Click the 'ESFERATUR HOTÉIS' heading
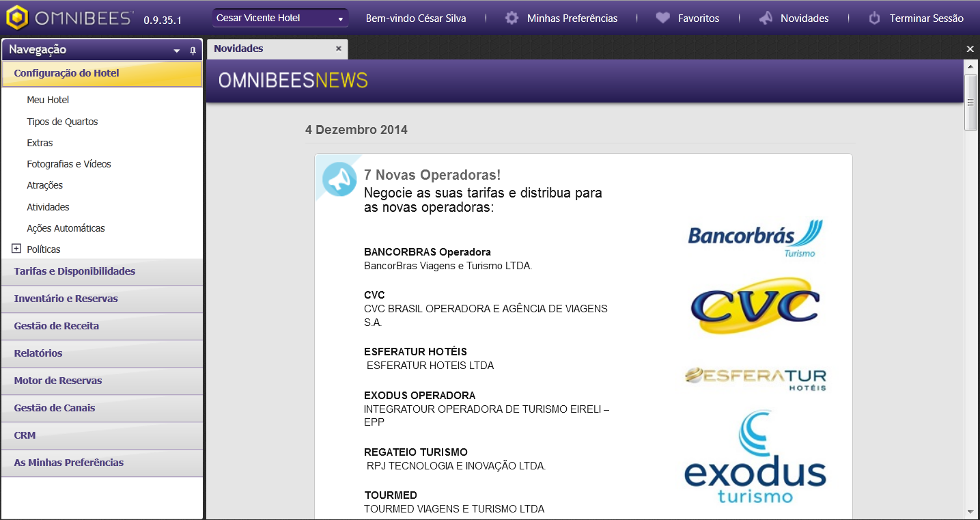Screen dimensions: 980x520 415,352
